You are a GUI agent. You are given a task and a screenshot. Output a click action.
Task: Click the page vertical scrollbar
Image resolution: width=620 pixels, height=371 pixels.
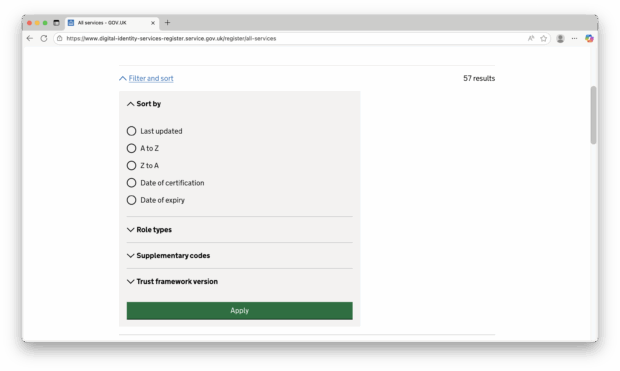coord(593,115)
